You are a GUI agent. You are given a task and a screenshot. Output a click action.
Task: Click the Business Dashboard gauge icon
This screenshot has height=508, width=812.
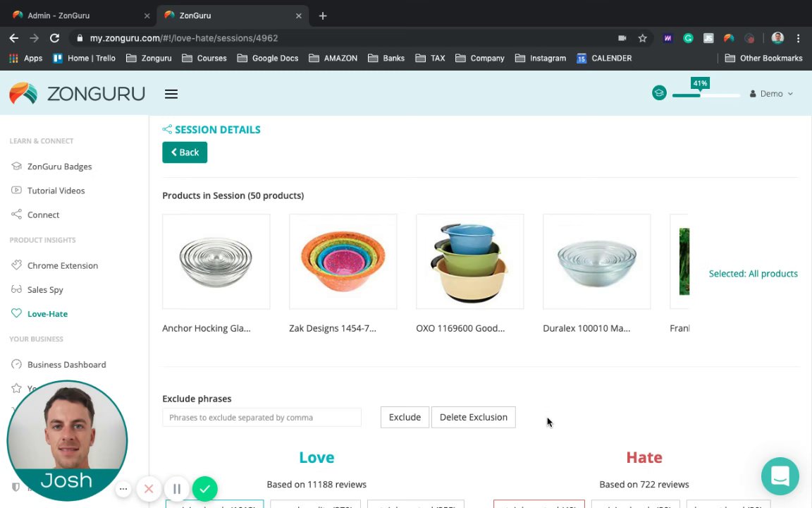pyautogui.click(x=16, y=364)
